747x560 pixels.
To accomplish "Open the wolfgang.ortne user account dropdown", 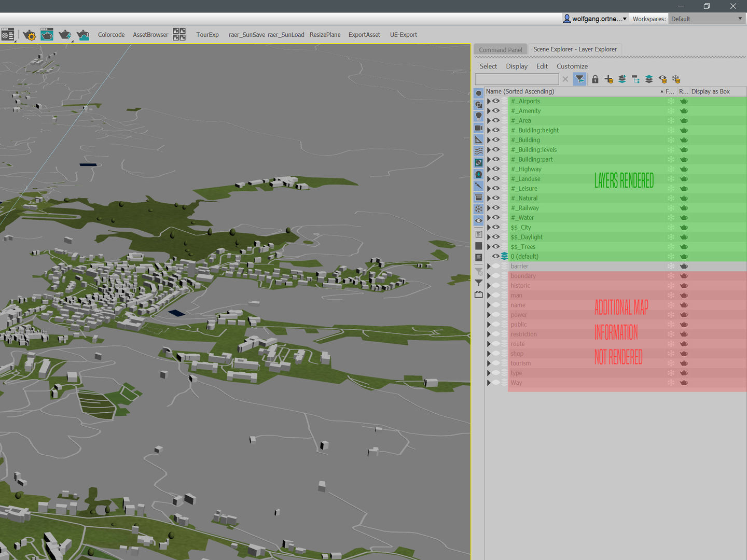I will click(x=596, y=19).
